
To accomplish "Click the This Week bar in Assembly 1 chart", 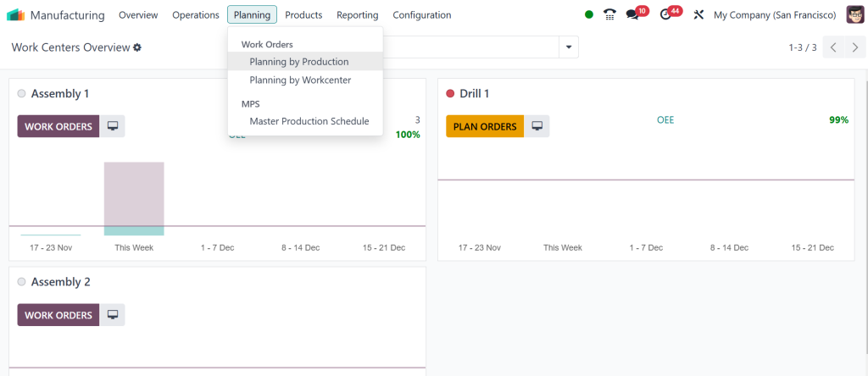I will click(134, 198).
